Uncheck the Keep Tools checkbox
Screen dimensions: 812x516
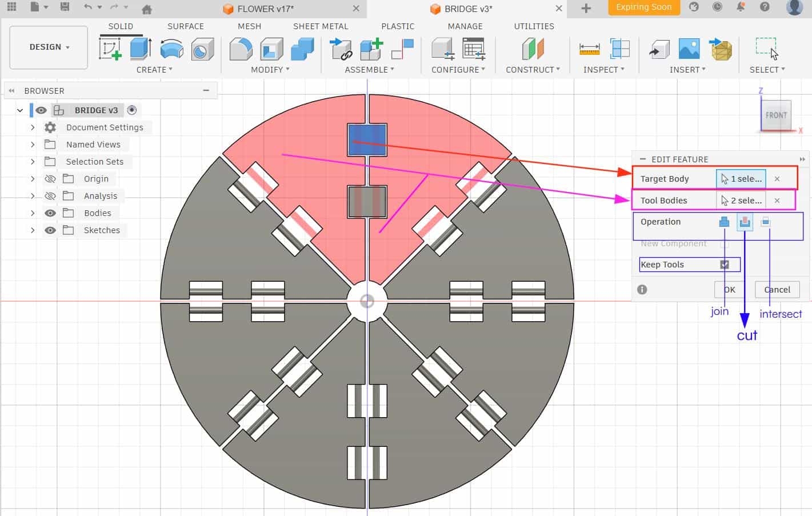[x=725, y=265]
